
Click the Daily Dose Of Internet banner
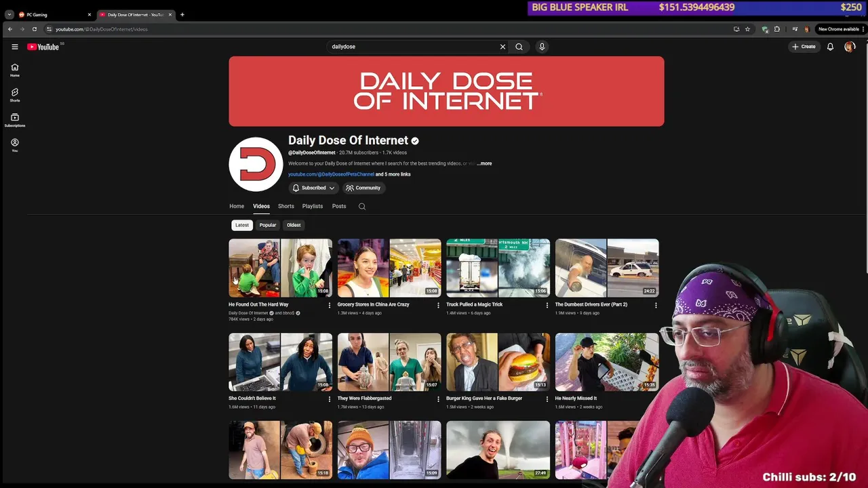point(446,91)
